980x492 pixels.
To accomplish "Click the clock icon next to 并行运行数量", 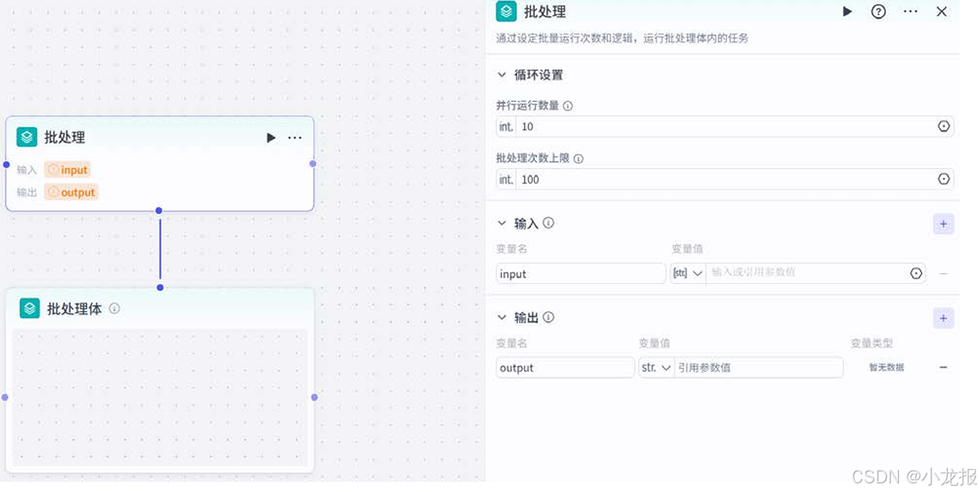I will [x=943, y=126].
